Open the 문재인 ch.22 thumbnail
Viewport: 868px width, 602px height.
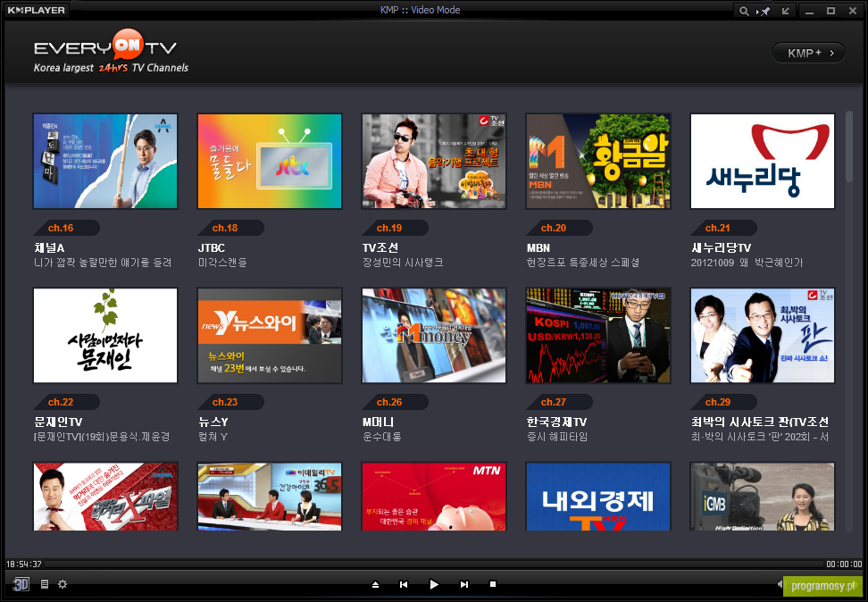tap(105, 336)
